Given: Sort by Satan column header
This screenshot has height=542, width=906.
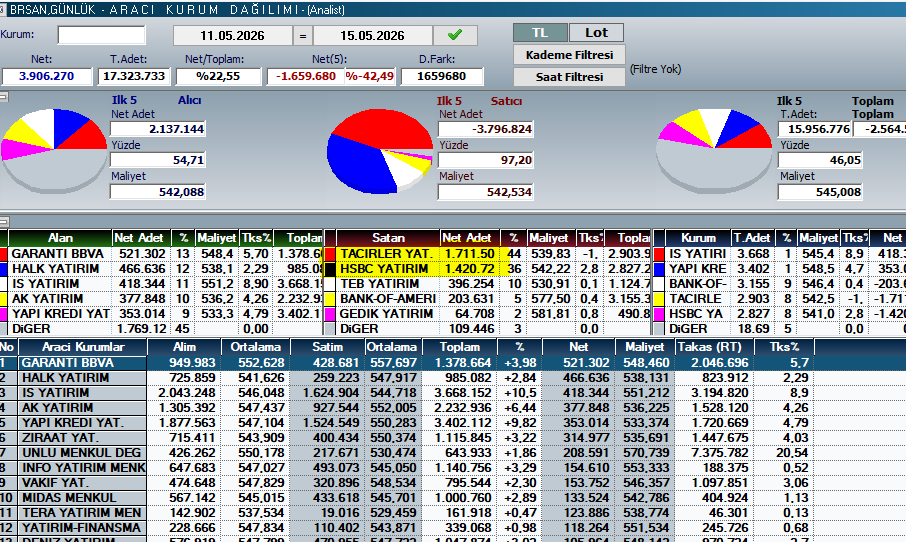Looking at the screenshot, I should [388, 237].
